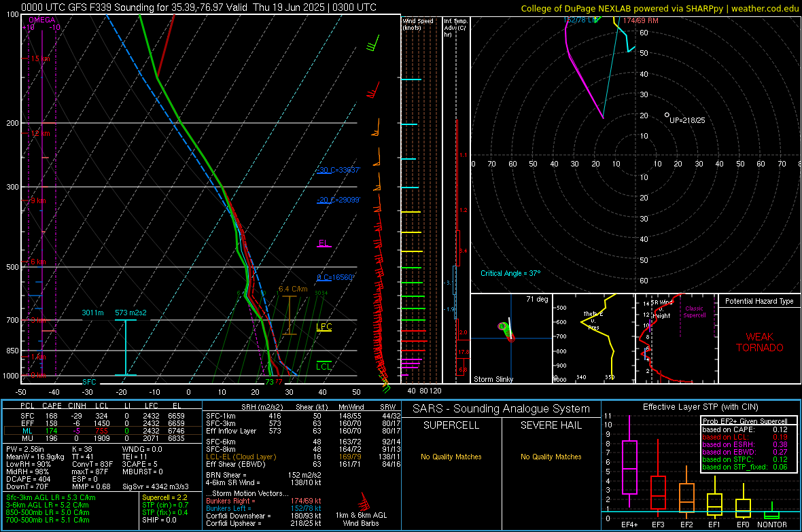Click the GFS F339 sounding title text
The image size is (802, 532).
tap(198, 7)
